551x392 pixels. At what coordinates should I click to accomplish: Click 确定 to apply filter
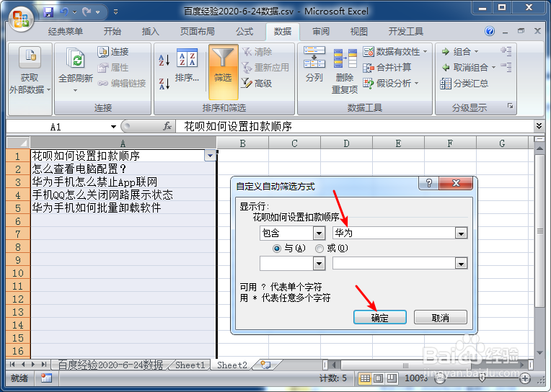pyautogui.click(x=380, y=318)
